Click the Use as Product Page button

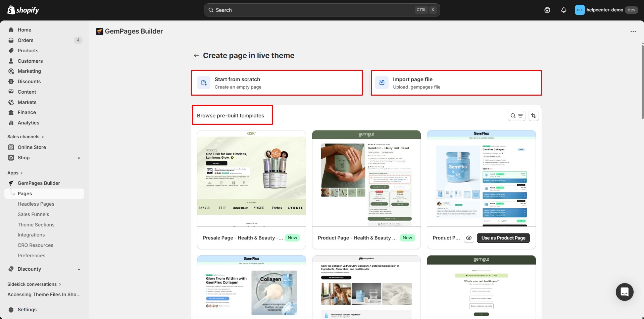[503, 238]
